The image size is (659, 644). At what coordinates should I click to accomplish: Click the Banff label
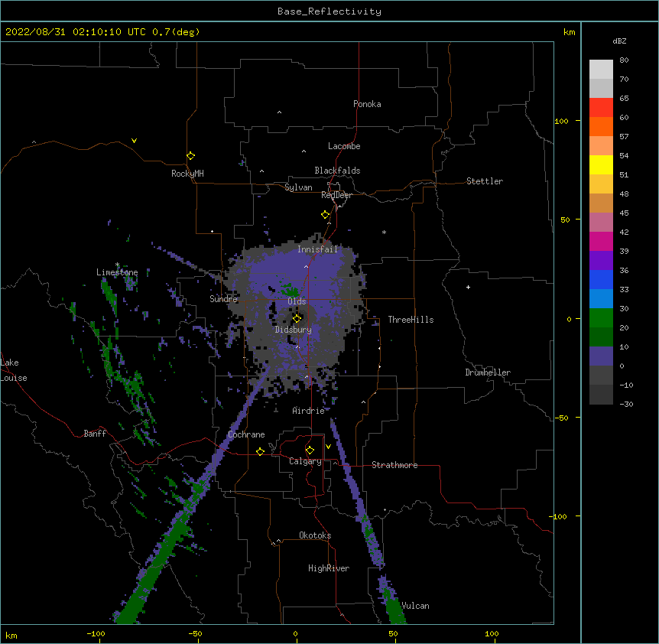[x=95, y=434]
